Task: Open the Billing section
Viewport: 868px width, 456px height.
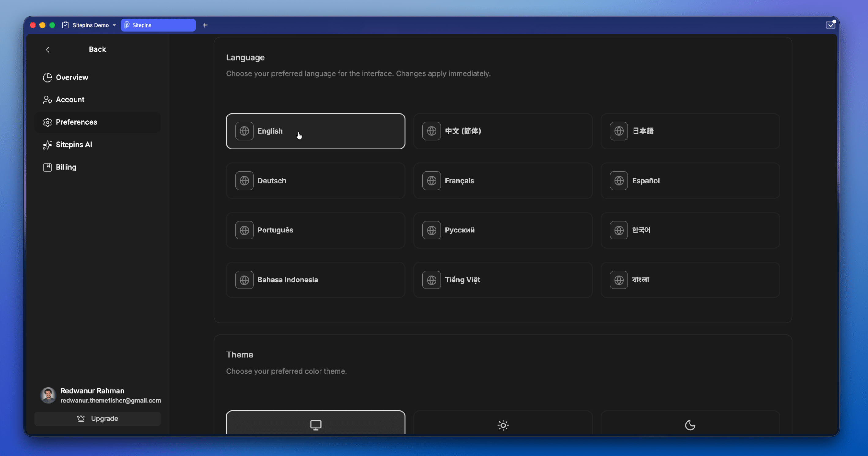Action: point(97,167)
